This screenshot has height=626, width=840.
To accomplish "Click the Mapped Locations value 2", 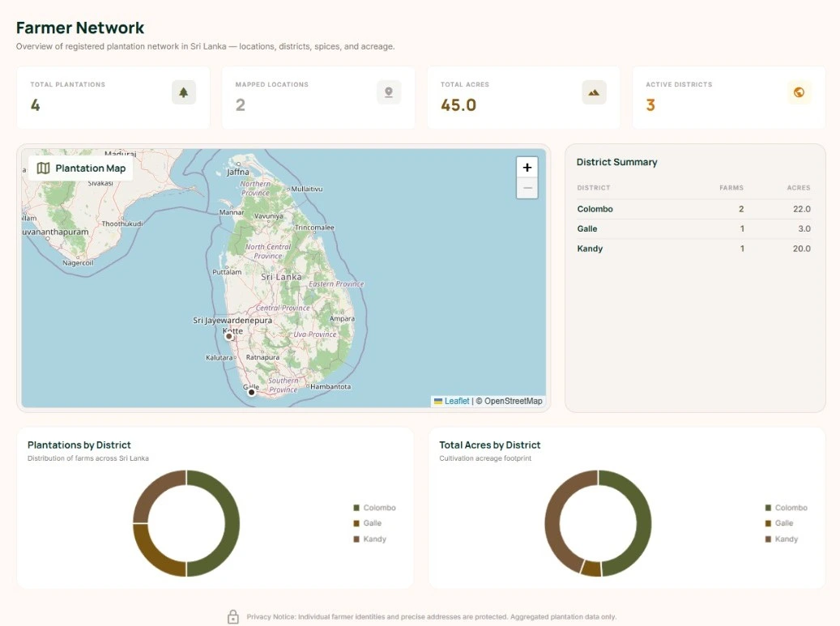I will pos(241,105).
